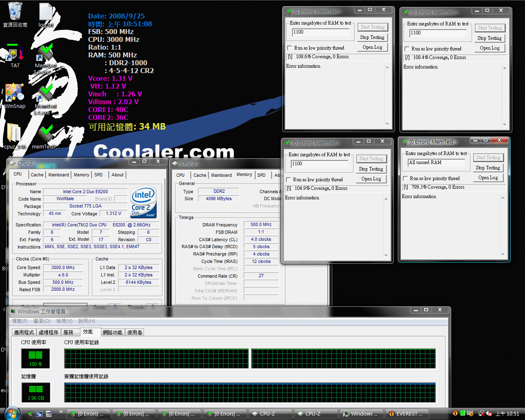
Task: Activate the Windows Task Manager taskbar button
Action: pyautogui.click(x=361, y=414)
